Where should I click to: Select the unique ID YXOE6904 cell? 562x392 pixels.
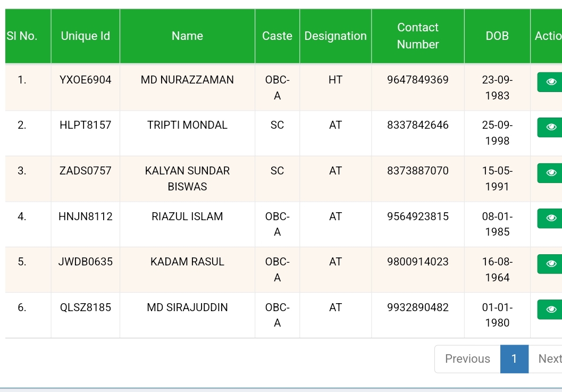tap(86, 80)
